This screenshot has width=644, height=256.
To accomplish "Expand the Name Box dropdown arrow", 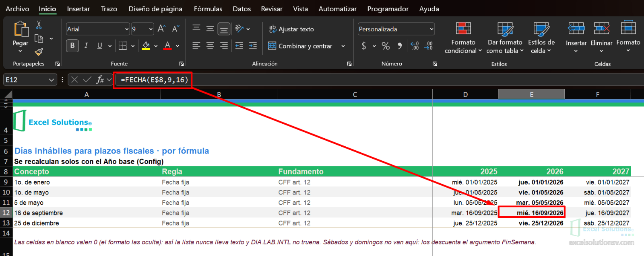I will tap(51, 80).
